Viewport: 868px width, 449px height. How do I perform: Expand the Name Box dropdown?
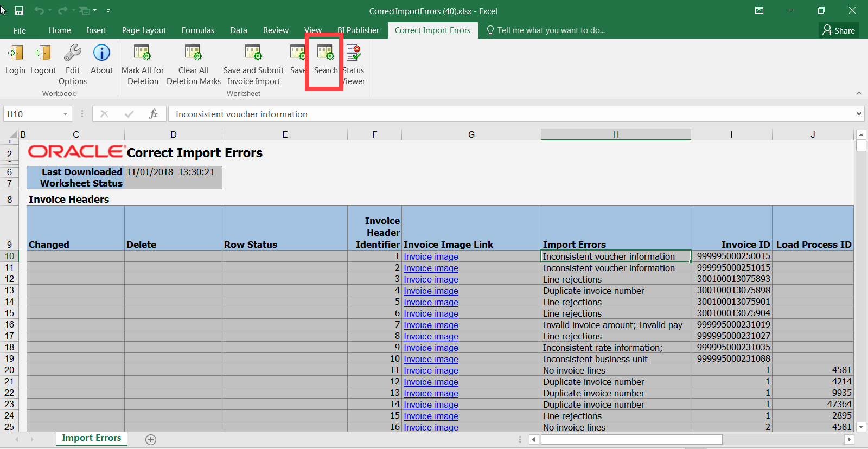point(65,114)
